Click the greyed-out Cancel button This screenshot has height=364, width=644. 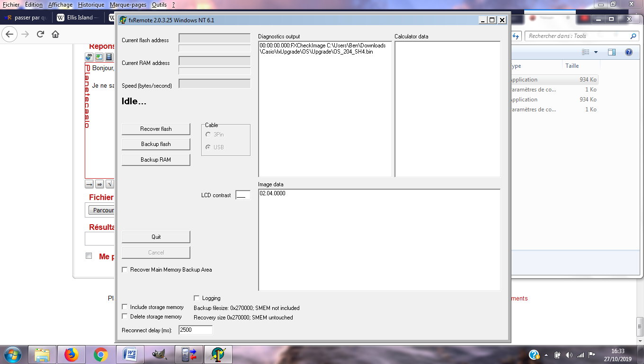[156, 253]
